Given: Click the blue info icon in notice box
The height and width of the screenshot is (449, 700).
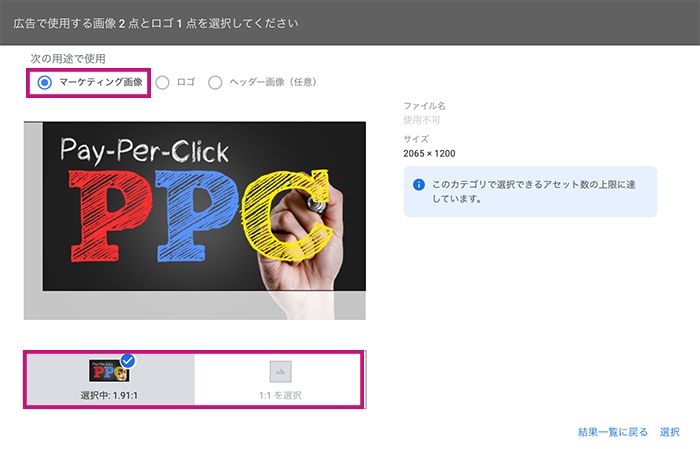Looking at the screenshot, I should click(x=419, y=184).
